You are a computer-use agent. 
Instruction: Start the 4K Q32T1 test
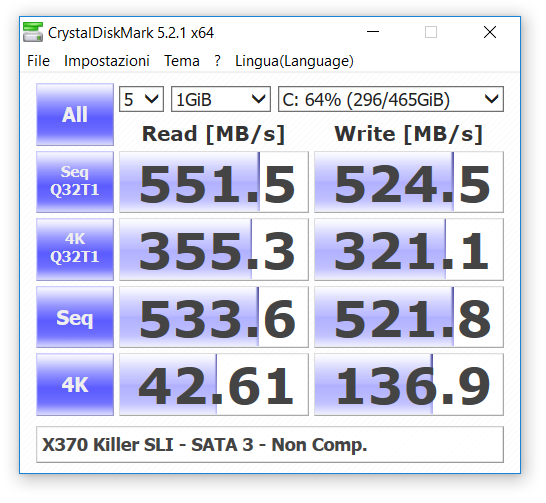tap(75, 249)
